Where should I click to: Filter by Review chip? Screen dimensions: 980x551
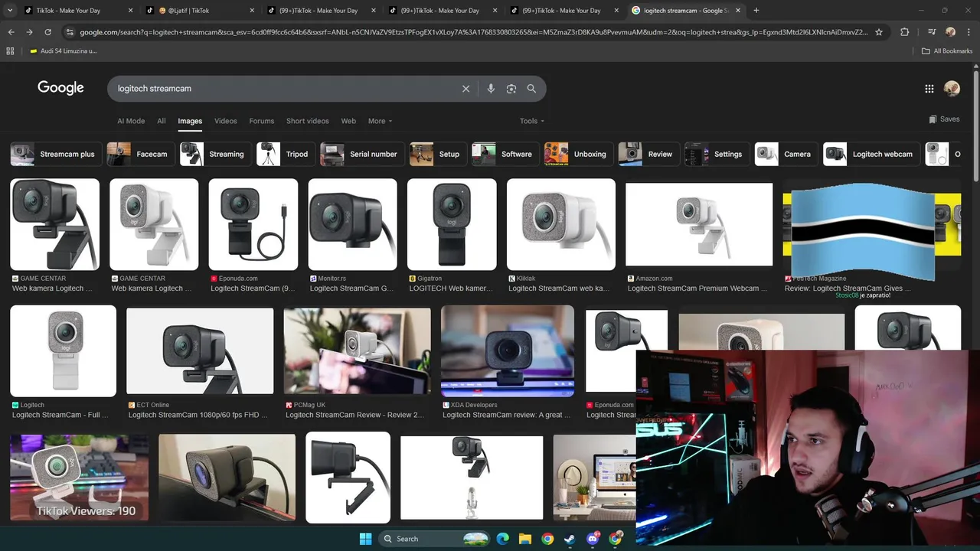[648, 154]
